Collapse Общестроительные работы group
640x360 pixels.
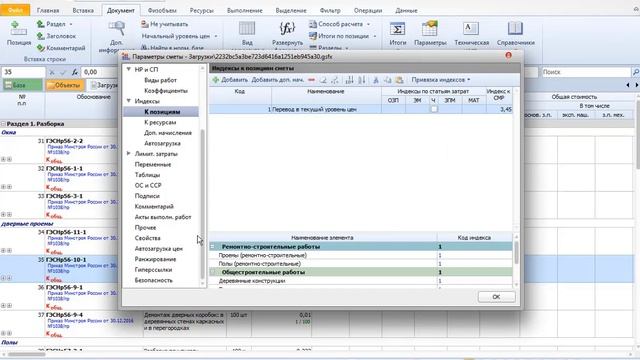pyautogui.click(x=212, y=272)
